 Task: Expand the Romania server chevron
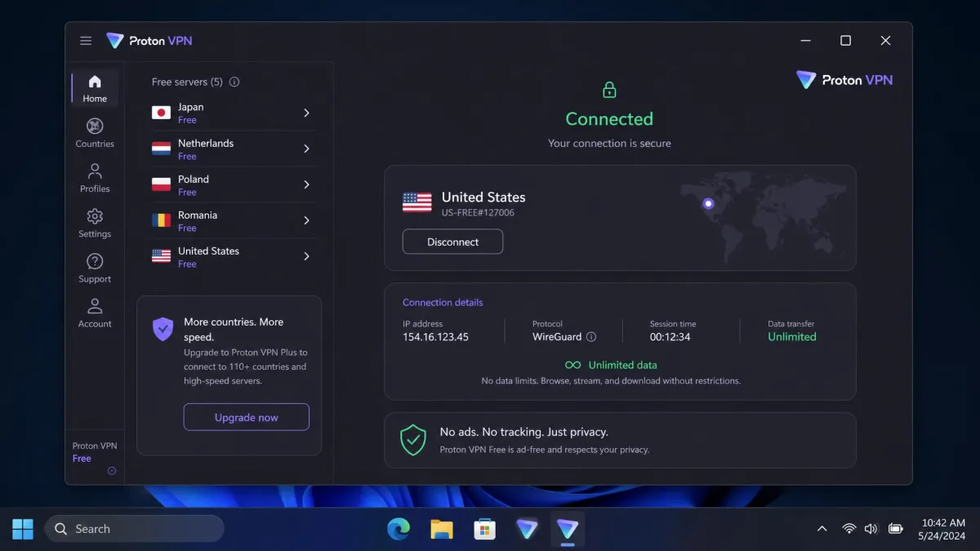click(306, 220)
